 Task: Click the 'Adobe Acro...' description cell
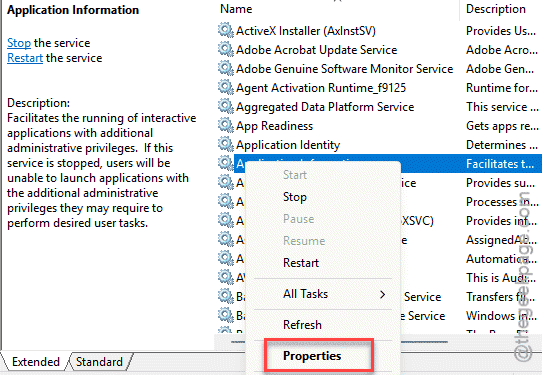pyautogui.click(x=502, y=50)
